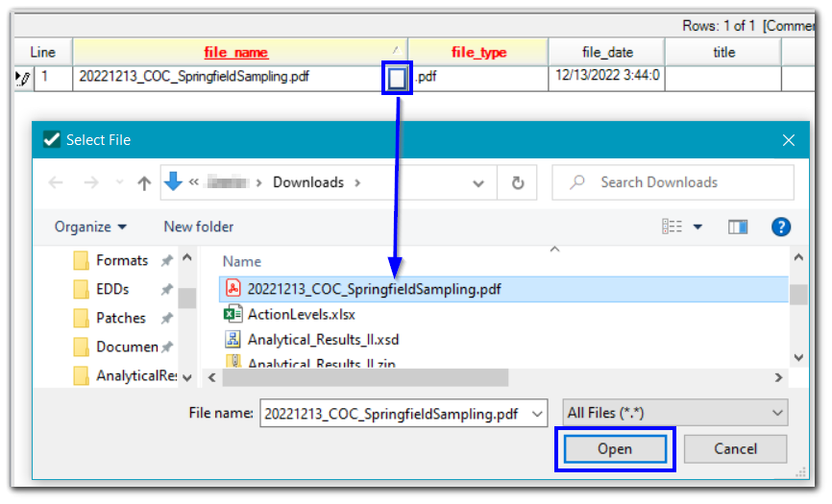Click the Open button

pyautogui.click(x=615, y=448)
